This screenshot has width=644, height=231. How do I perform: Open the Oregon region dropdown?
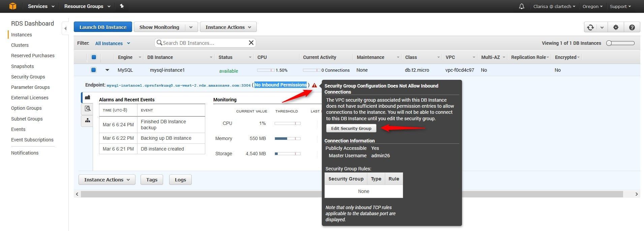click(x=592, y=6)
